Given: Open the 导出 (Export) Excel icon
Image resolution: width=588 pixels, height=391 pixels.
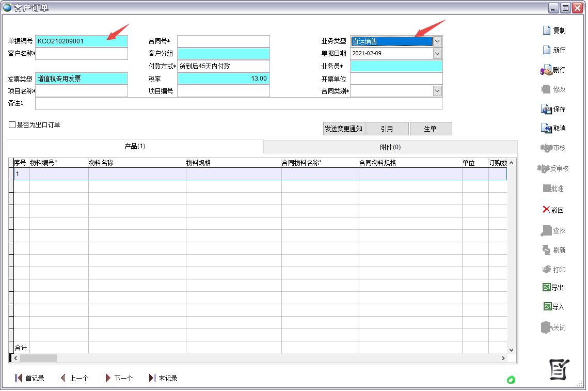Looking at the screenshot, I should click(554, 288).
